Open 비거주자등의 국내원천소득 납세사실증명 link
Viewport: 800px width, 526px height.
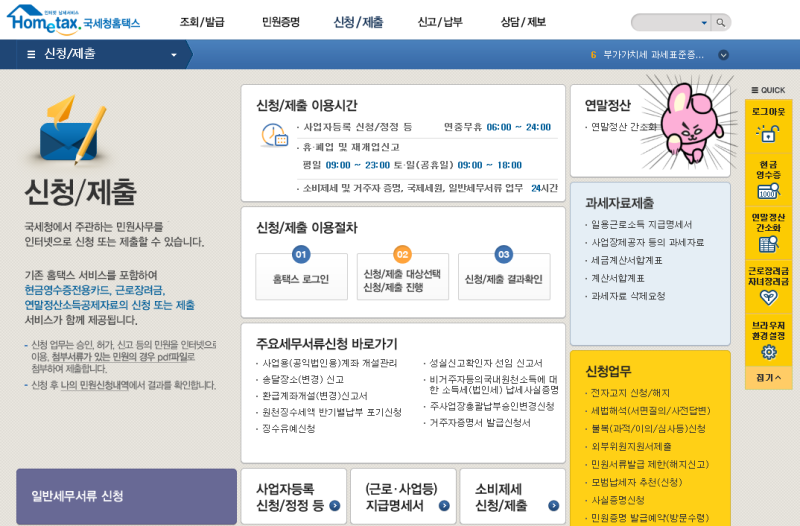494,385
